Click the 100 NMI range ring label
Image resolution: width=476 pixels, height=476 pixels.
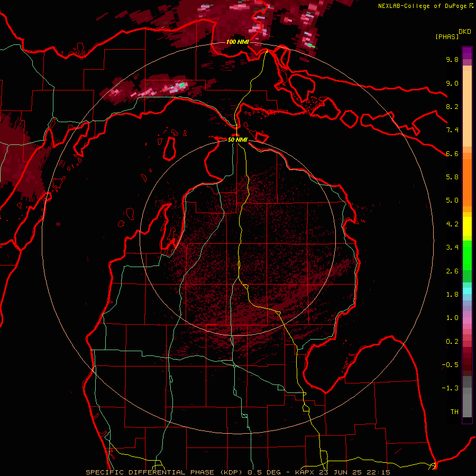click(x=237, y=42)
